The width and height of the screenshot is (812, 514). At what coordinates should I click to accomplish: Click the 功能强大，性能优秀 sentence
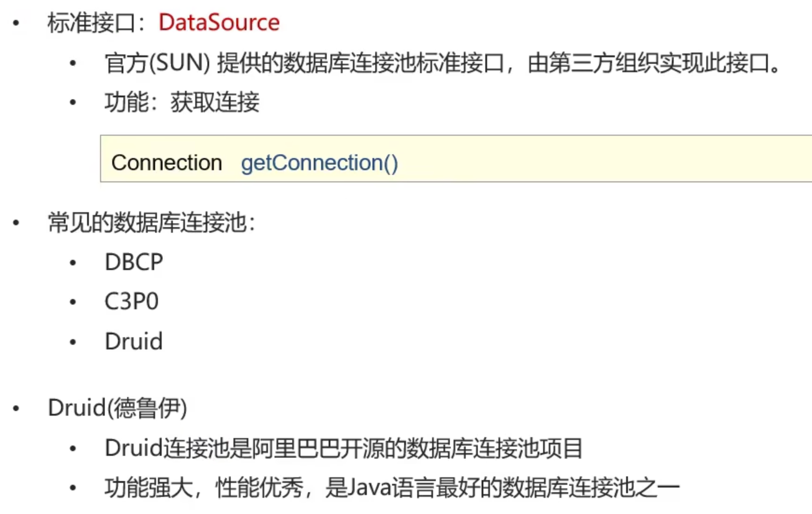coord(394,488)
